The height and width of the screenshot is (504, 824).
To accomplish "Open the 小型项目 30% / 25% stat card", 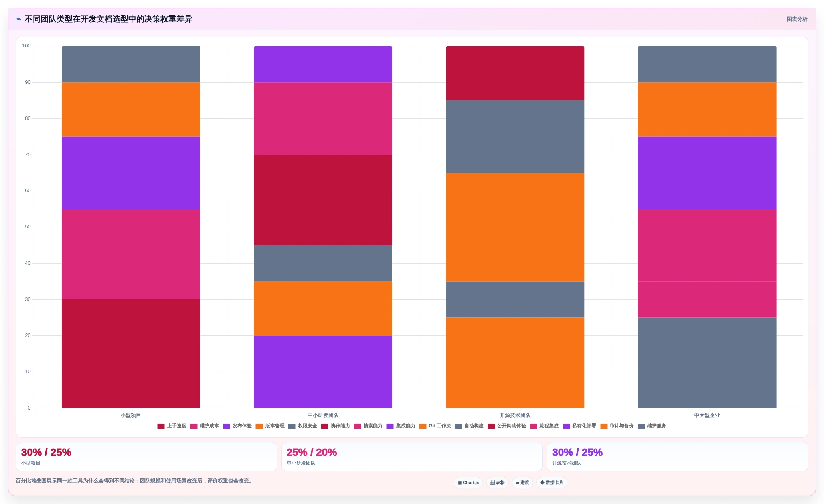I will click(x=146, y=457).
